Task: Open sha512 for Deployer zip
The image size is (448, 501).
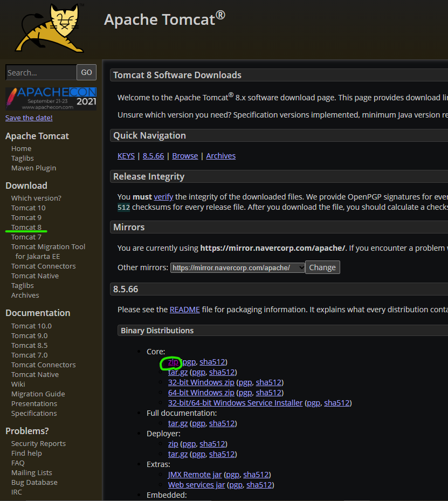Action: (212, 444)
